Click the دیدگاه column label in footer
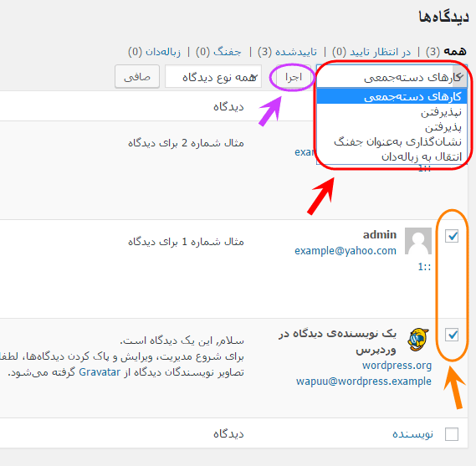The height and width of the screenshot is (466, 476). click(228, 434)
